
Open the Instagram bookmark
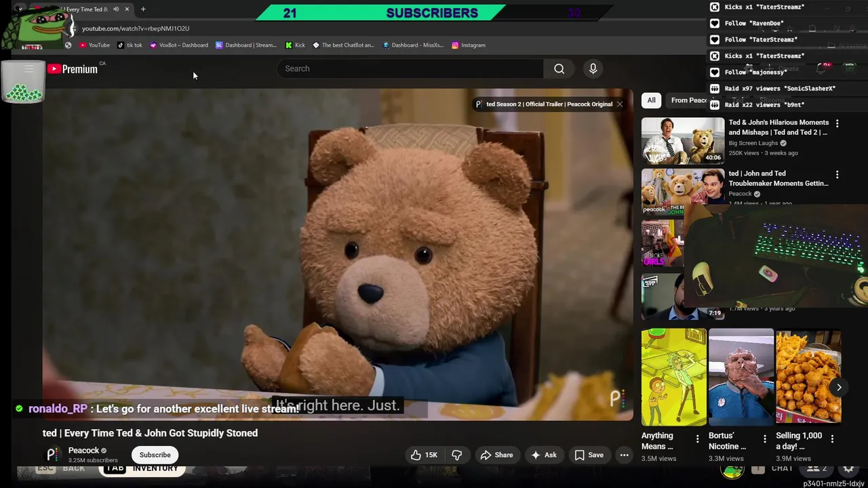click(x=469, y=45)
